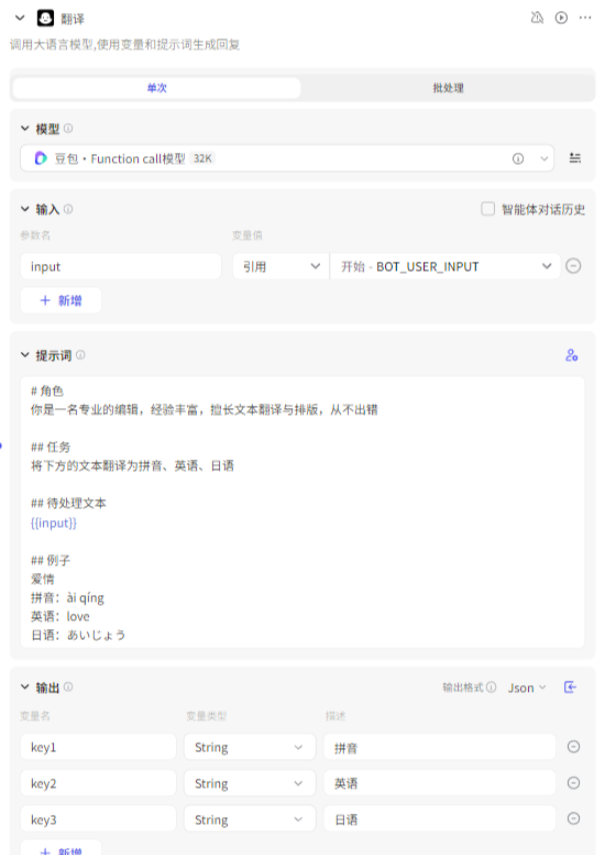Click the crossed-out triangle icon beside play
The width and height of the screenshot is (600, 855).
coord(537,17)
